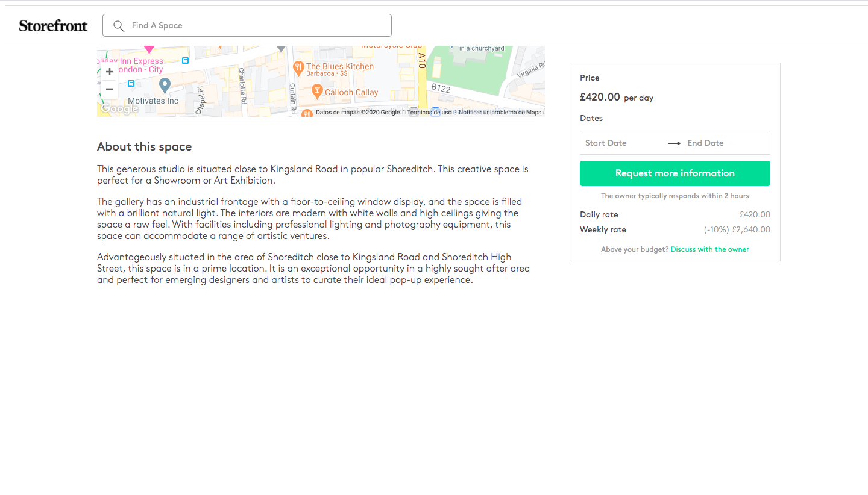Click the search magnifier icon
The height and width of the screenshot is (495, 868).
pos(119,26)
